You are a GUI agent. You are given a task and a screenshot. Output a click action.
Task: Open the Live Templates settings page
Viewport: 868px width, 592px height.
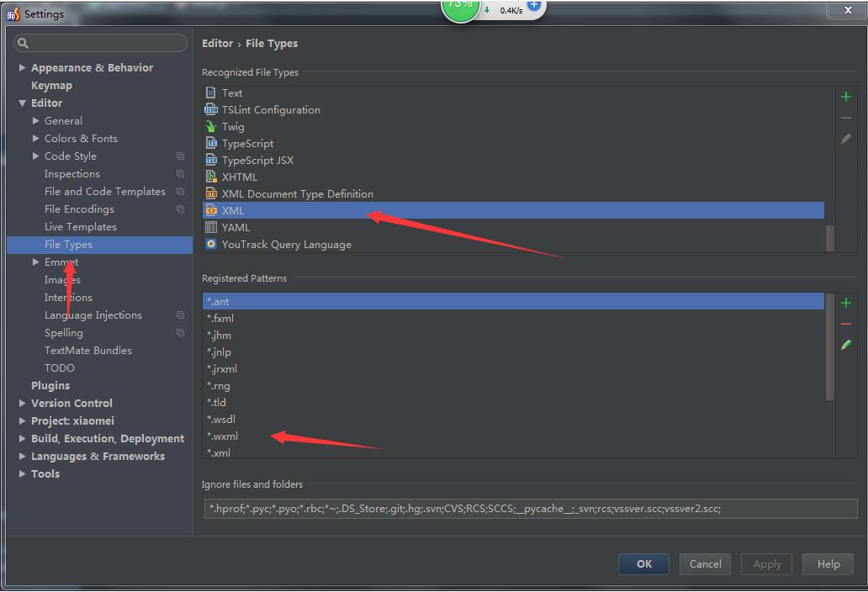[x=80, y=227]
